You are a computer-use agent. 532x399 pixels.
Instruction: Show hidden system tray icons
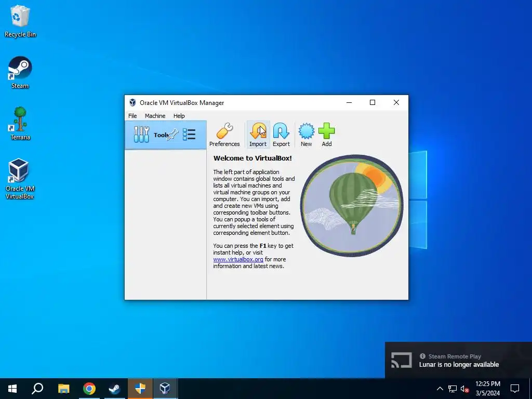point(440,389)
